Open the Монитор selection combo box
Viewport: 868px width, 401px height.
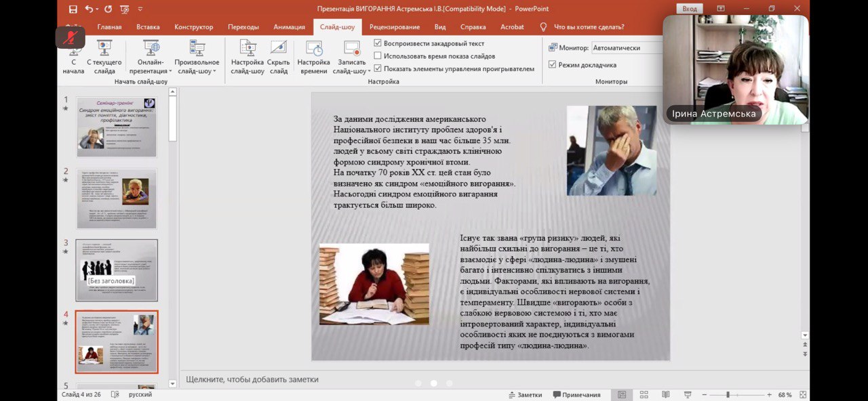(x=625, y=48)
